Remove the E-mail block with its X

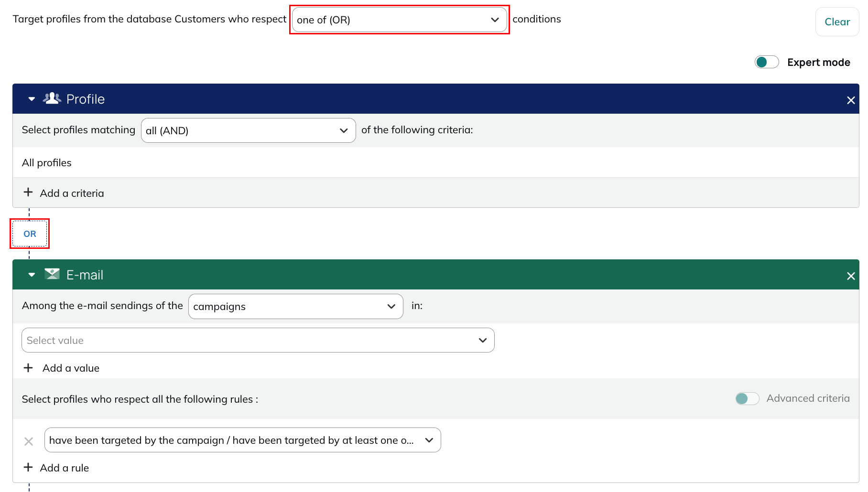click(x=851, y=276)
